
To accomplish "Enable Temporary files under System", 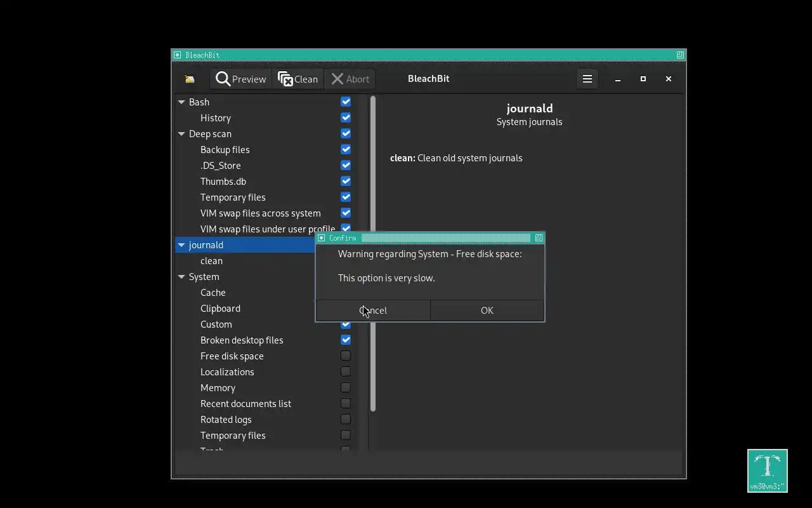I will click(346, 435).
